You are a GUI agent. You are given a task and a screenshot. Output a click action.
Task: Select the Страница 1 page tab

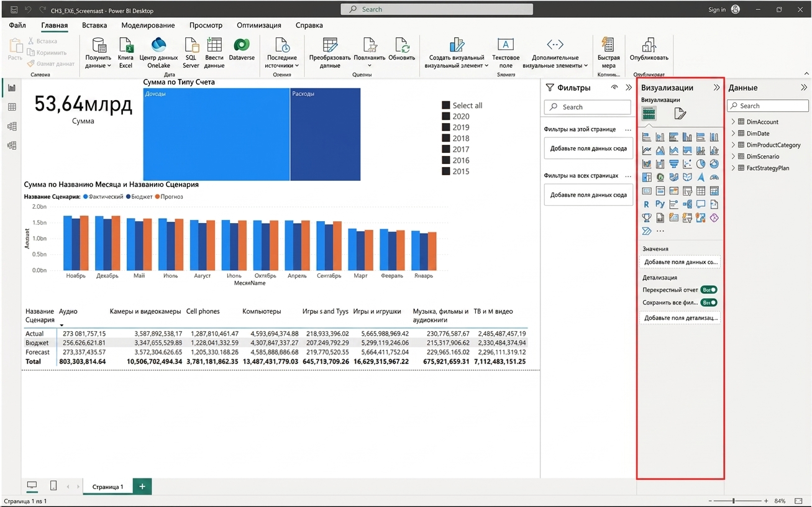108,486
